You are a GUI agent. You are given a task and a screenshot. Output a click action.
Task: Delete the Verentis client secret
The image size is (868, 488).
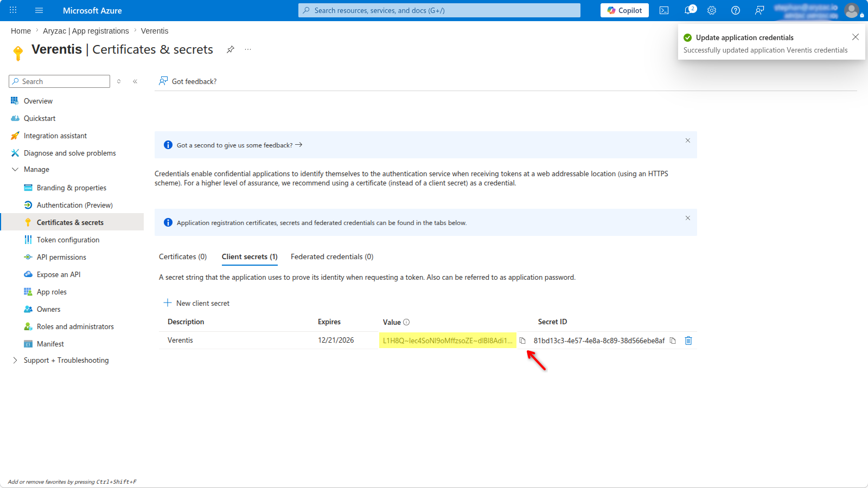(x=688, y=341)
